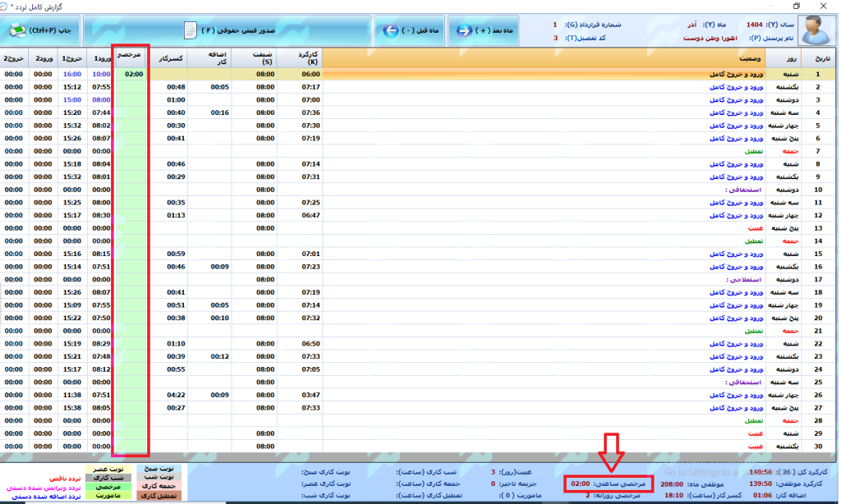Select the 02:00 leave cell in row 1
The image size is (841, 504).
click(x=134, y=74)
